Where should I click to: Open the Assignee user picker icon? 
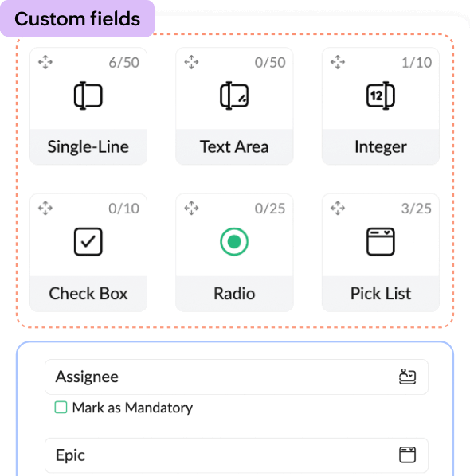pos(407,377)
